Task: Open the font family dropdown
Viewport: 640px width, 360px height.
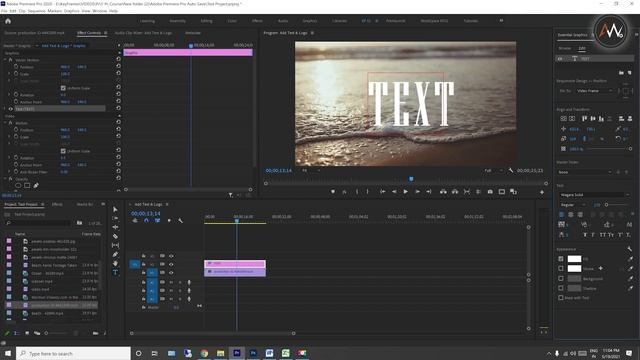Action: click(x=594, y=195)
